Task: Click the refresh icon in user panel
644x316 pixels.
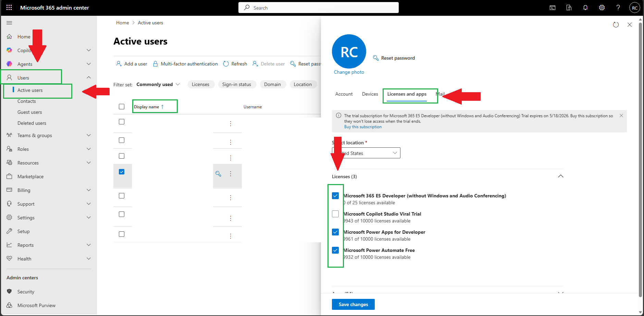Action: coord(616,25)
